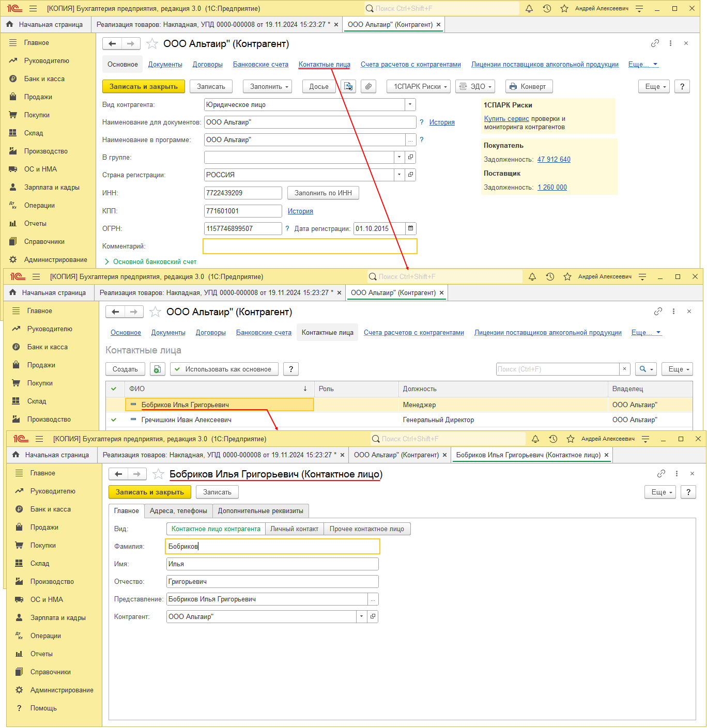This screenshot has width=707, height=728.
Task: Open favorites star in top window title bar
Action: pyautogui.click(x=564, y=9)
